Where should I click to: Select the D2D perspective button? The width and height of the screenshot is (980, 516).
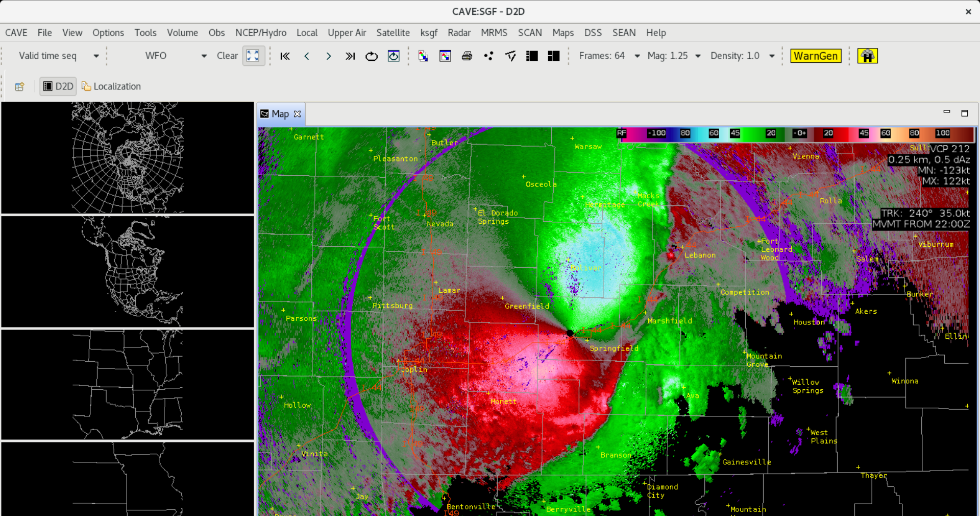pos(58,86)
